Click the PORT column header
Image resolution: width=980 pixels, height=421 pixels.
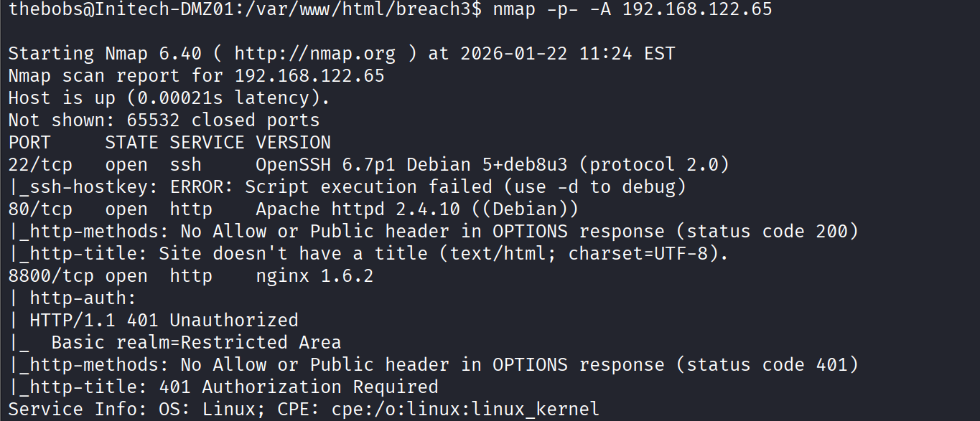tap(29, 143)
